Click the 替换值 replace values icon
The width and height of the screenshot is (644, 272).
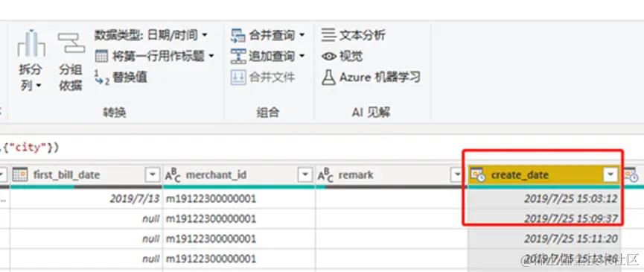[101, 77]
